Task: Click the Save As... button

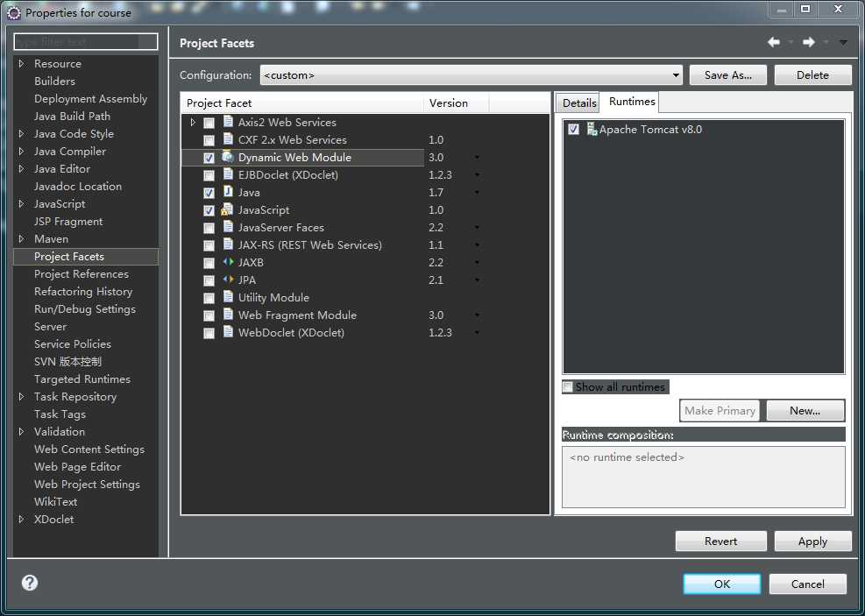Action: [727, 75]
